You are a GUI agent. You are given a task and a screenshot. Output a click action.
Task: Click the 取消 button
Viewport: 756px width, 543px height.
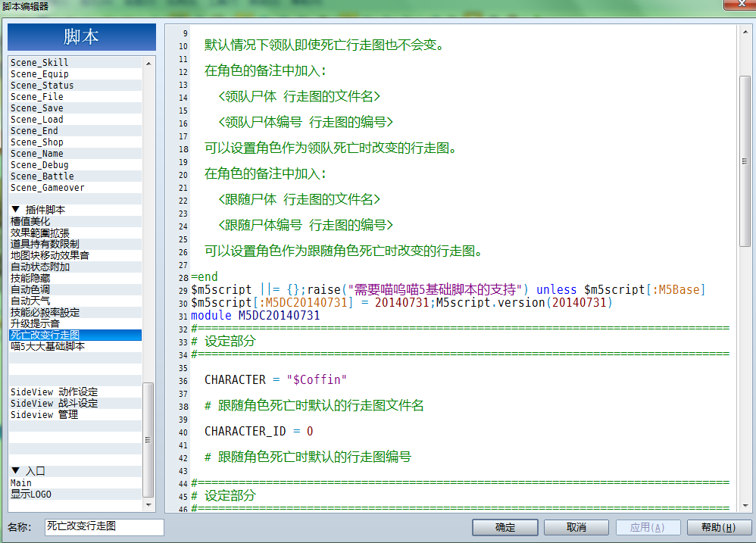coord(576,528)
